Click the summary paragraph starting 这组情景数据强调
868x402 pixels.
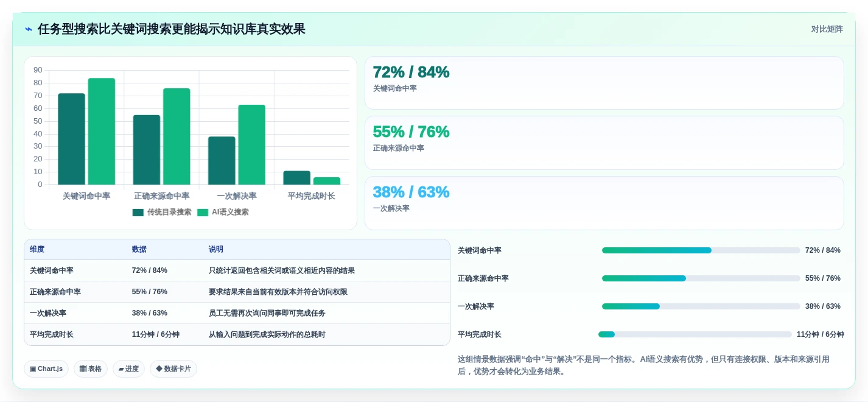pos(644,365)
